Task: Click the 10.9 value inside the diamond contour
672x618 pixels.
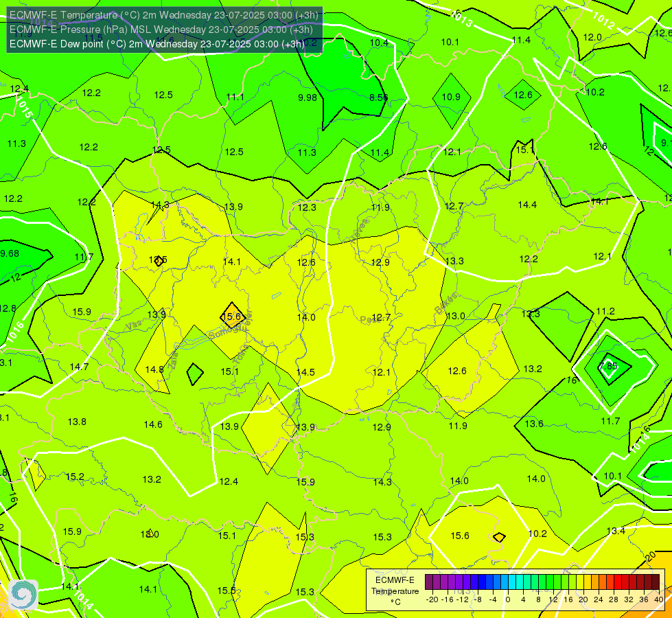Action: pos(451,97)
